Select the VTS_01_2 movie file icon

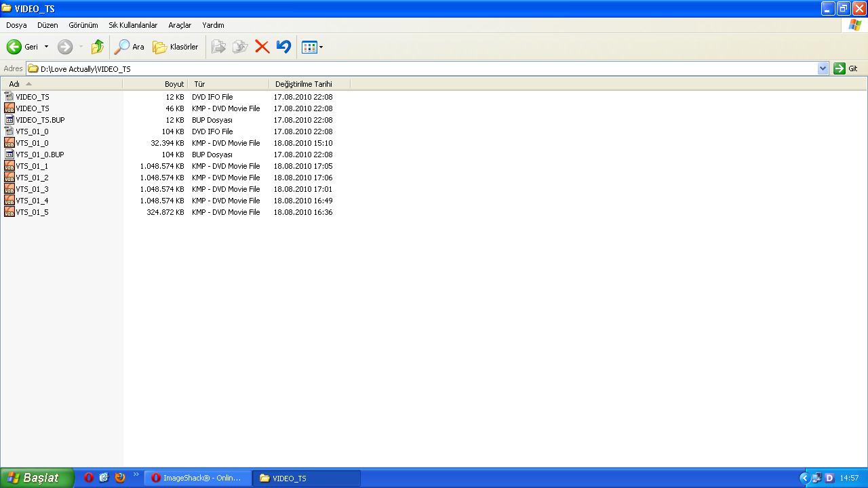tap(9, 178)
